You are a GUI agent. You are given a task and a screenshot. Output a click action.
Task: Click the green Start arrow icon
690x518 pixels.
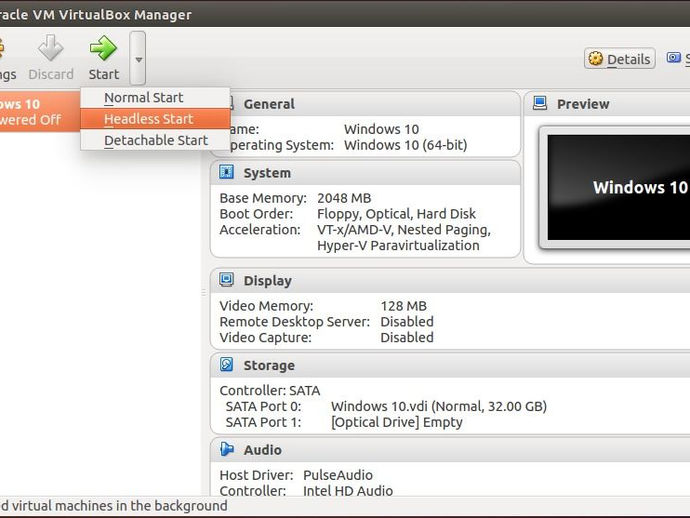pos(103,48)
